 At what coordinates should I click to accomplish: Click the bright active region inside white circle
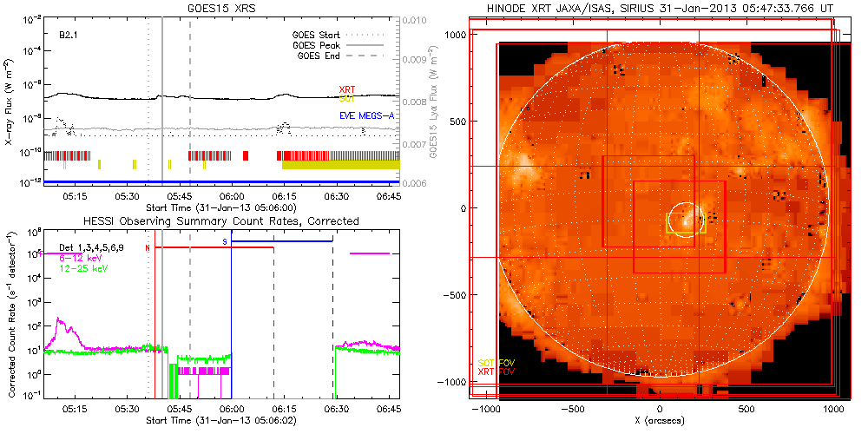(x=692, y=220)
